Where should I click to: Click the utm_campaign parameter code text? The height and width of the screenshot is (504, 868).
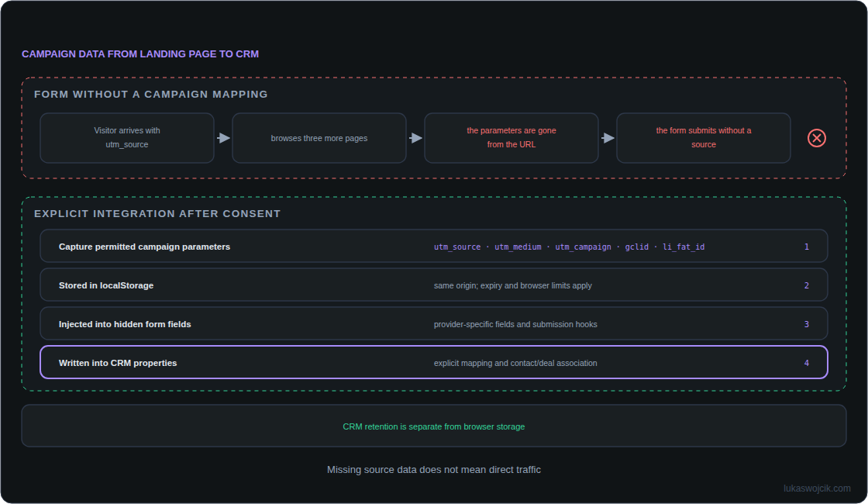(583, 247)
